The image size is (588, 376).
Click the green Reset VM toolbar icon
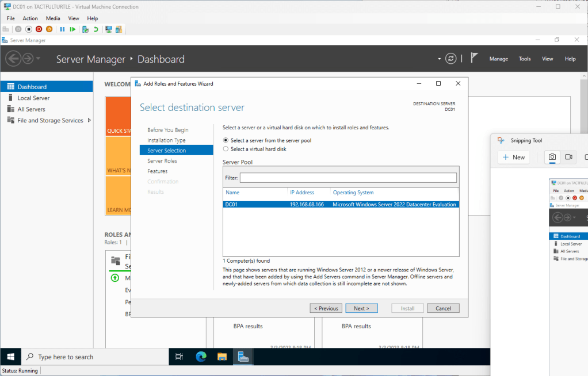[72, 29]
